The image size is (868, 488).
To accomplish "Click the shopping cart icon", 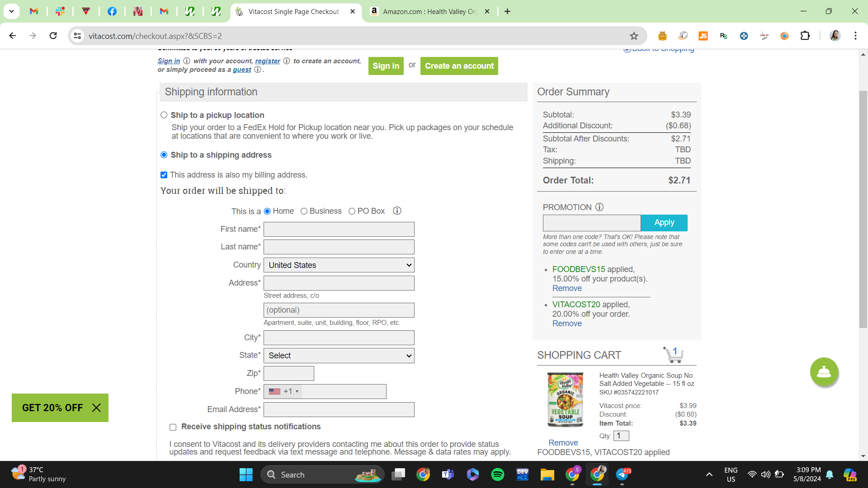I will (x=673, y=355).
